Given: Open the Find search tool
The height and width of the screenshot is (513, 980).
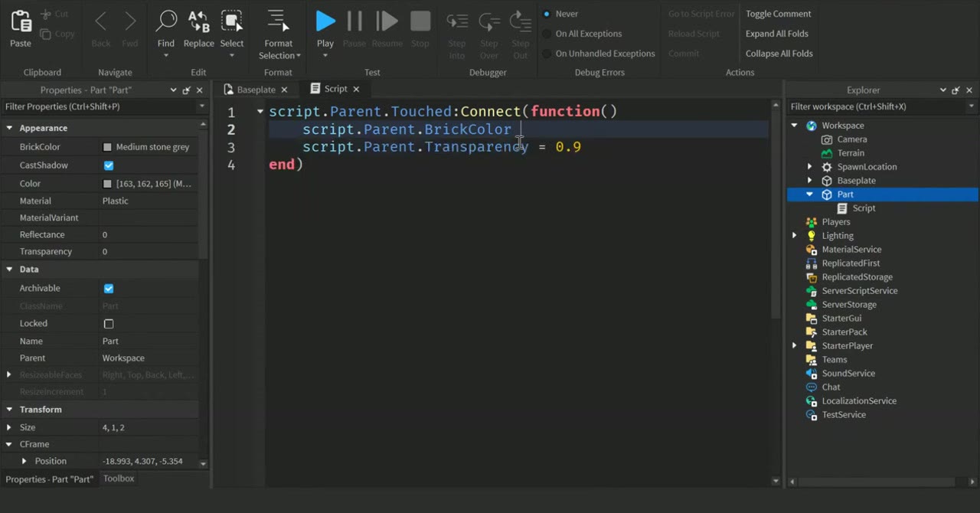Looking at the screenshot, I should pos(166,21).
